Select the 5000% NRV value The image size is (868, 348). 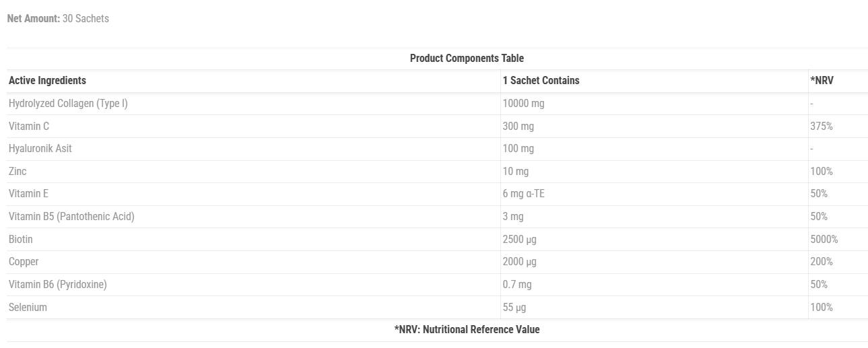[x=824, y=240]
